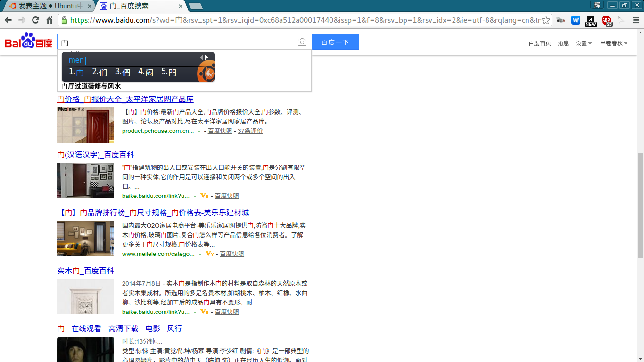
Task: Click the Adblock Plus extension icon
Action: pyautogui.click(x=606, y=21)
